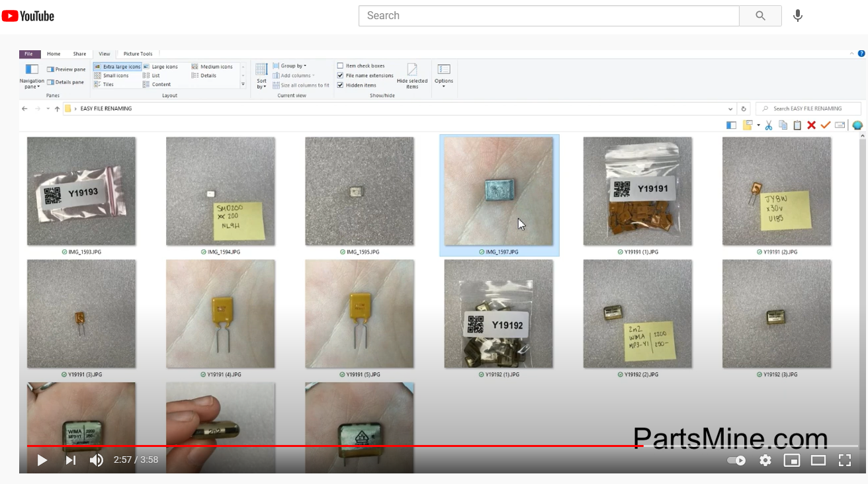The height and width of the screenshot is (484, 868).
Task: Delete files using the red X toolbar icon
Action: coord(811,125)
